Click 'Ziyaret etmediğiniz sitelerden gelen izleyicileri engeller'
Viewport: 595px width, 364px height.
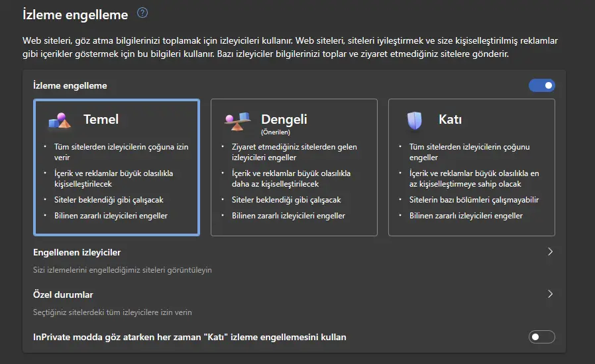[294, 152]
